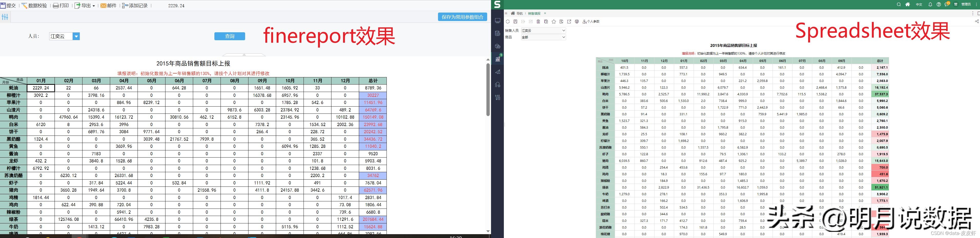
Task: Click the delete trash icon in Spreadsheet toolbar
Action: coord(538,22)
